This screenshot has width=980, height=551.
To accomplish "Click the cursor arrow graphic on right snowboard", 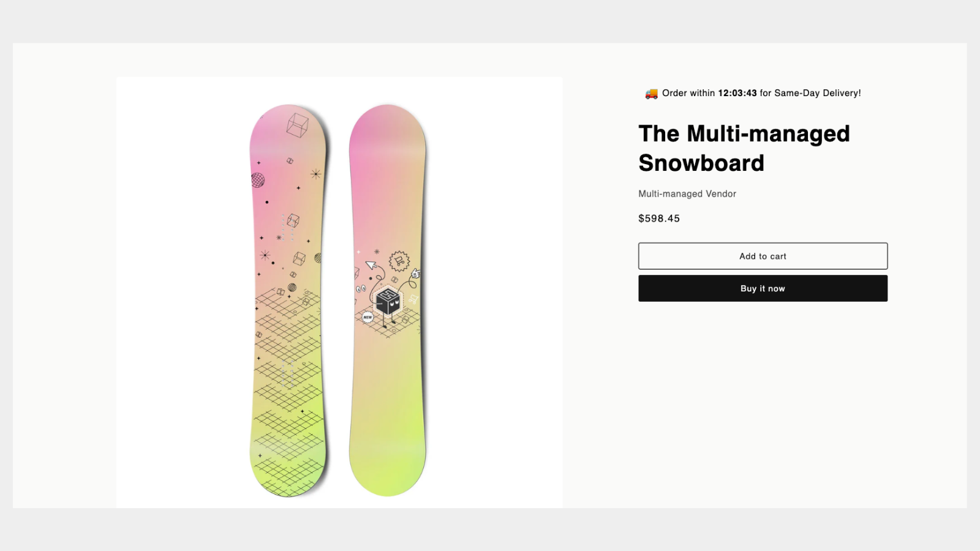I will coord(371,264).
